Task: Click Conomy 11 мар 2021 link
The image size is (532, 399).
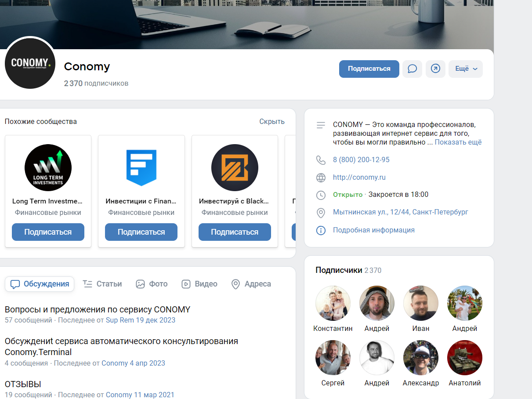Action: point(140,395)
